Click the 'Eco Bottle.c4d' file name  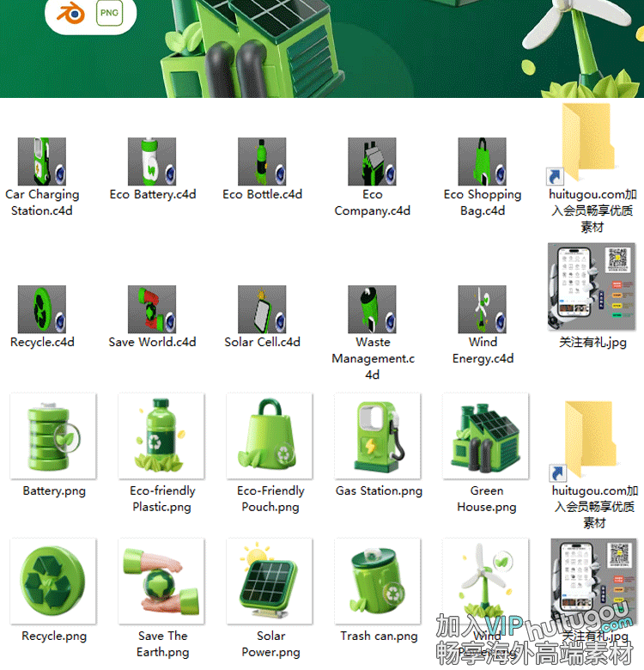tap(262, 194)
